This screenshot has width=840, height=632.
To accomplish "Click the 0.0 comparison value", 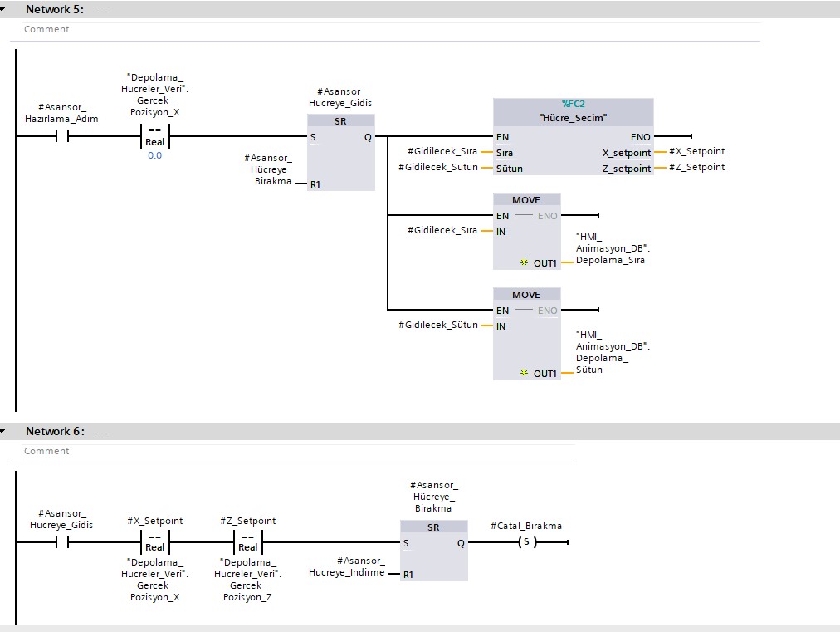I will point(155,155).
